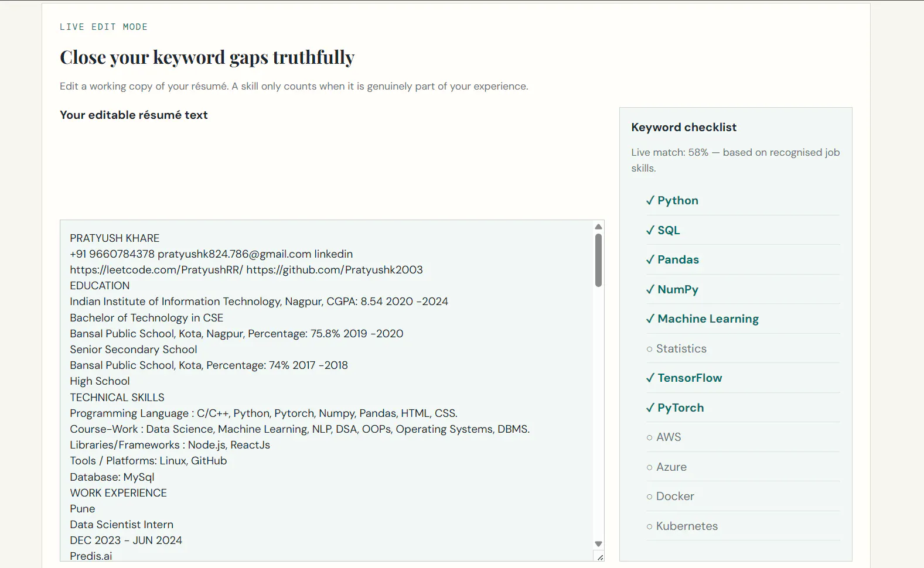
Task: Click the textarea scrollbar down arrow
Action: pyautogui.click(x=598, y=544)
